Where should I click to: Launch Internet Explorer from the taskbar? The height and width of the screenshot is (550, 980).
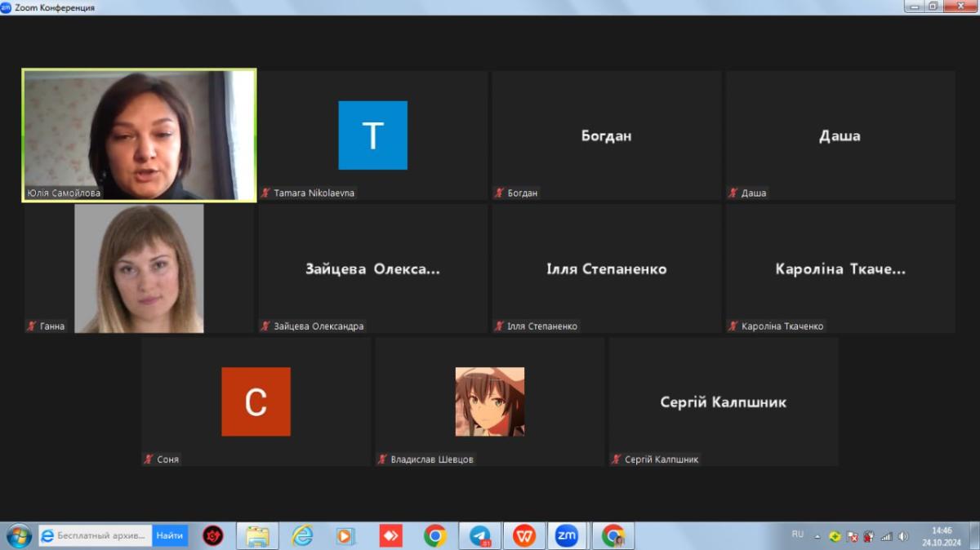tap(302, 536)
